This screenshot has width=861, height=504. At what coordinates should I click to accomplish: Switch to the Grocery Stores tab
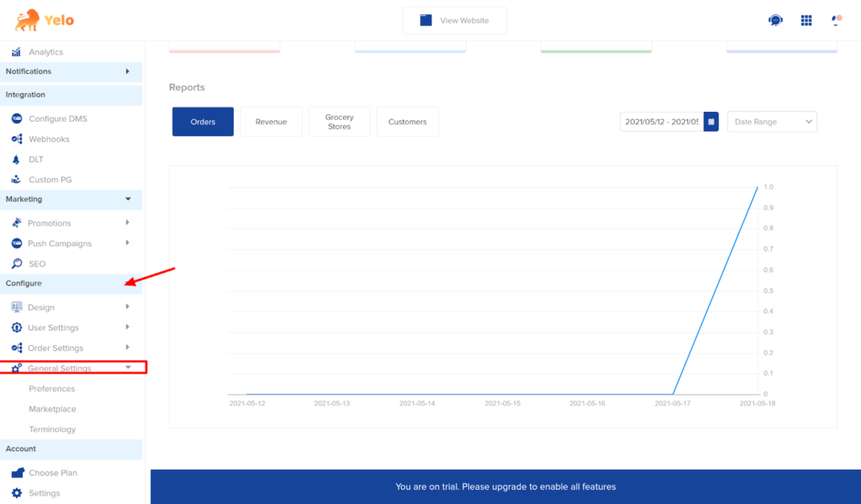pos(340,122)
